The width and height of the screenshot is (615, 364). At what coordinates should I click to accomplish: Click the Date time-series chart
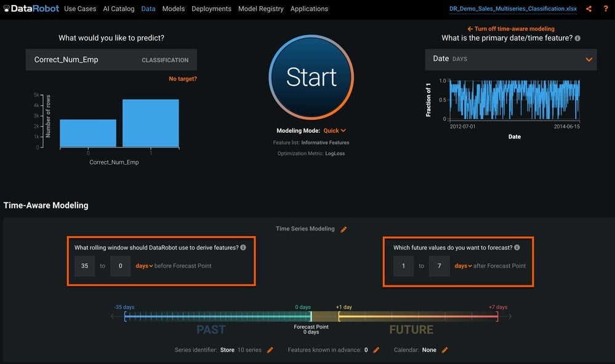click(x=514, y=100)
